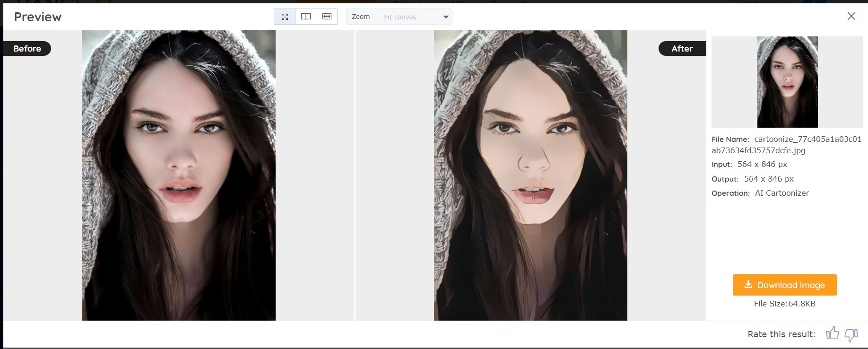Click the cartoonized After image
Image resolution: width=868 pixels, height=349 pixels.
coord(530,175)
